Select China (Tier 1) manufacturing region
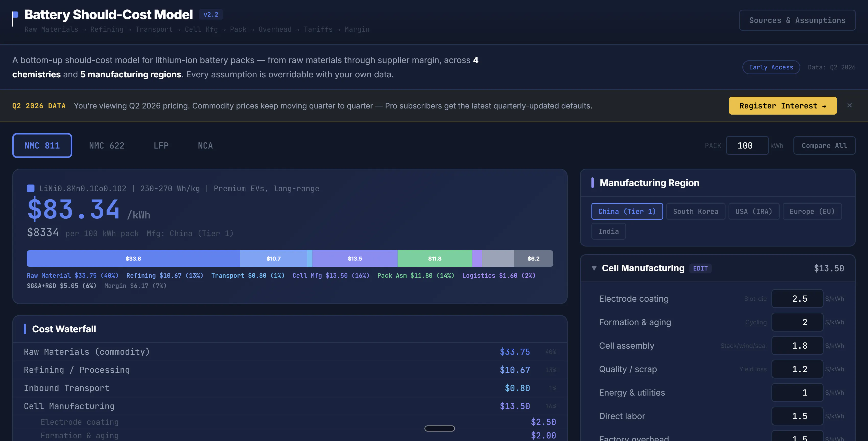868x441 pixels. tap(627, 211)
